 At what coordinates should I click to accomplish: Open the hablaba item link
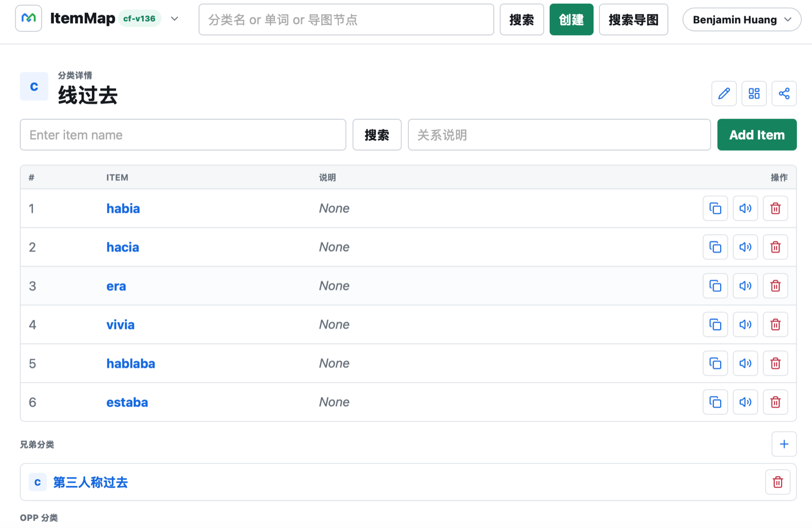130,364
